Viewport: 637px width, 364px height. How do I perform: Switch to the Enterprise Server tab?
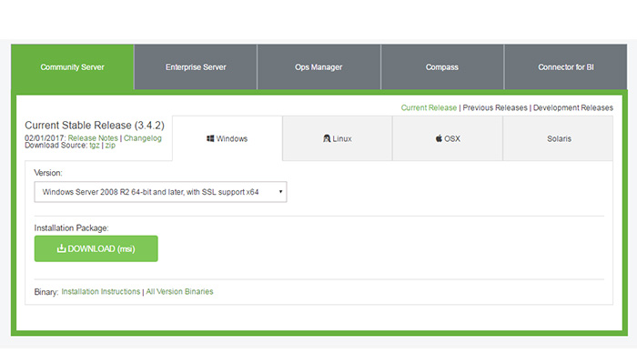click(x=196, y=67)
